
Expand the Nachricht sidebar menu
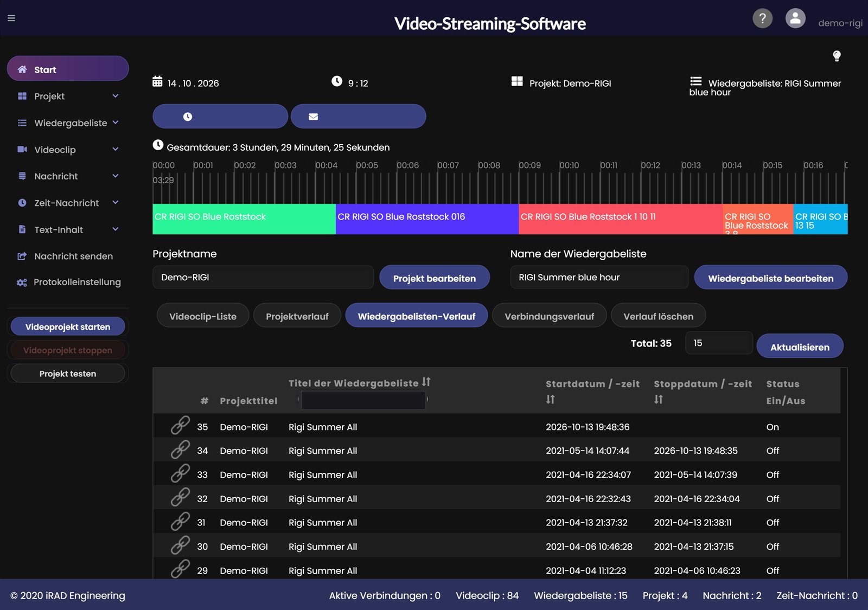click(x=68, y=176)
